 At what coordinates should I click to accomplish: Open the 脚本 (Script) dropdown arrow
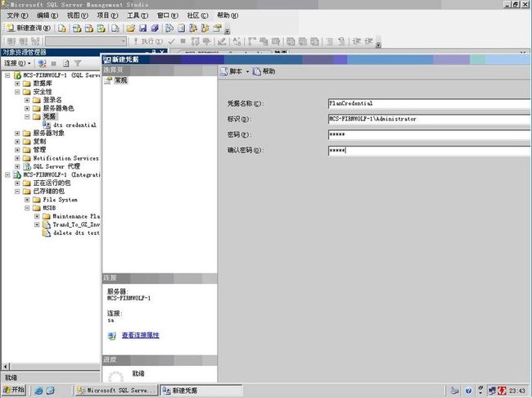coord(247,71)
